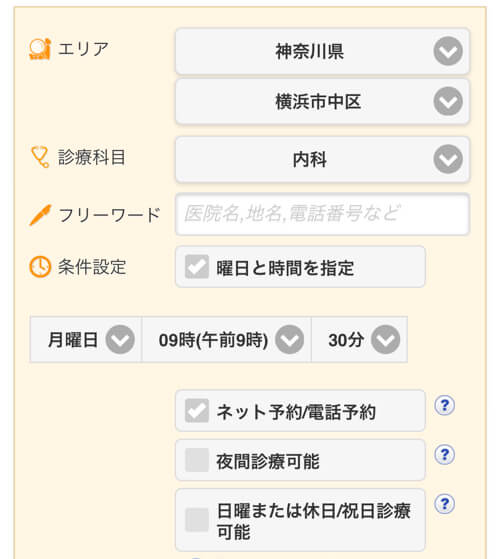500x559 pixels.
Task: Click the orange pen icon beside フリーワード
Action: [x=40, y=215]
